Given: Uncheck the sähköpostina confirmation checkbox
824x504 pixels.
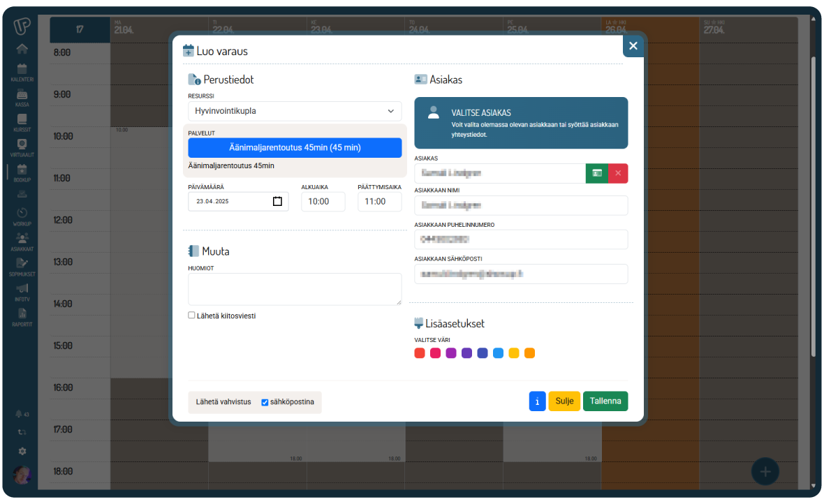Looking at the screenshot, I should (x=265, y=402).
